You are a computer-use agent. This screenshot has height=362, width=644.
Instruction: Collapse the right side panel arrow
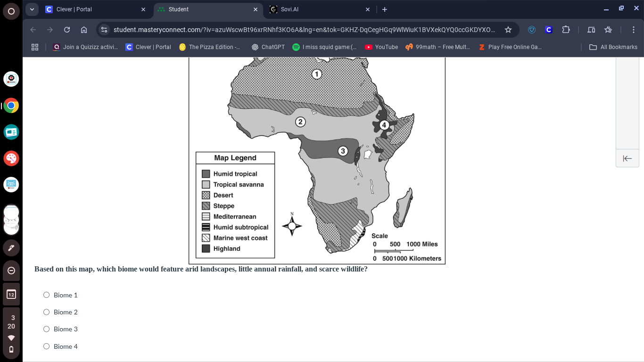tap(627, 158)
